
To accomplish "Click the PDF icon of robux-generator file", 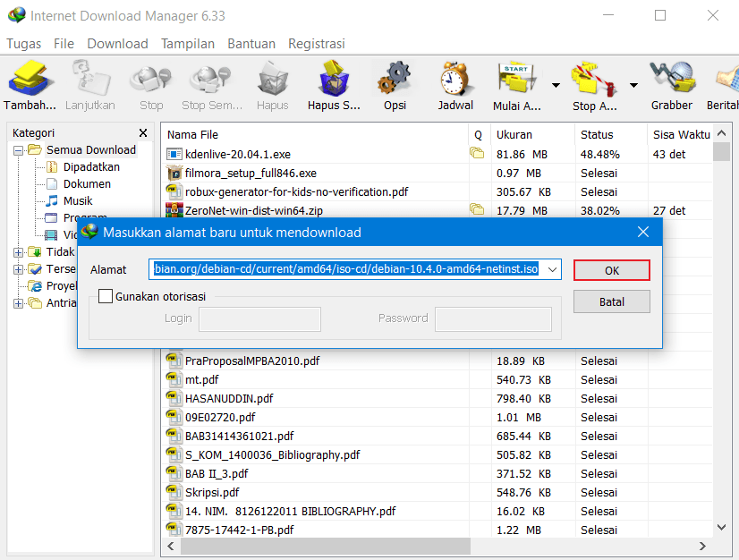I will click(x=174, y=191).
